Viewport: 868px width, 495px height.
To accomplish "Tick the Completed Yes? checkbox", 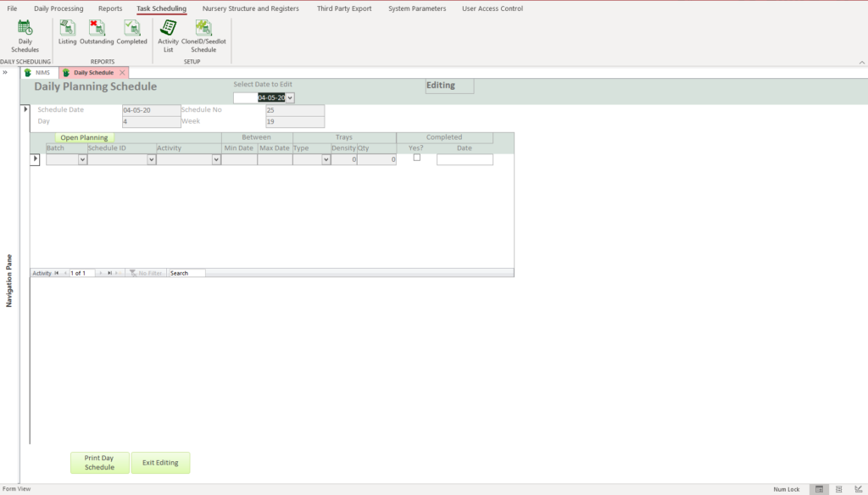I will (416, 158).
